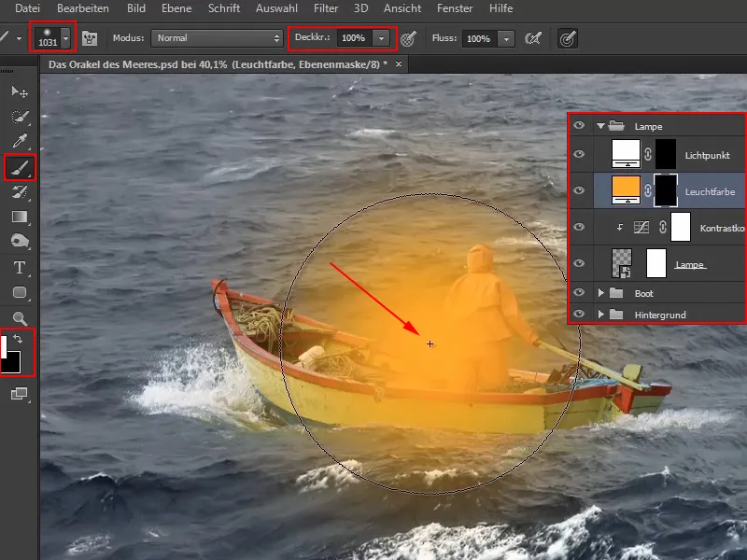
Task: Hide the Boot group
Action: point(579,292)
